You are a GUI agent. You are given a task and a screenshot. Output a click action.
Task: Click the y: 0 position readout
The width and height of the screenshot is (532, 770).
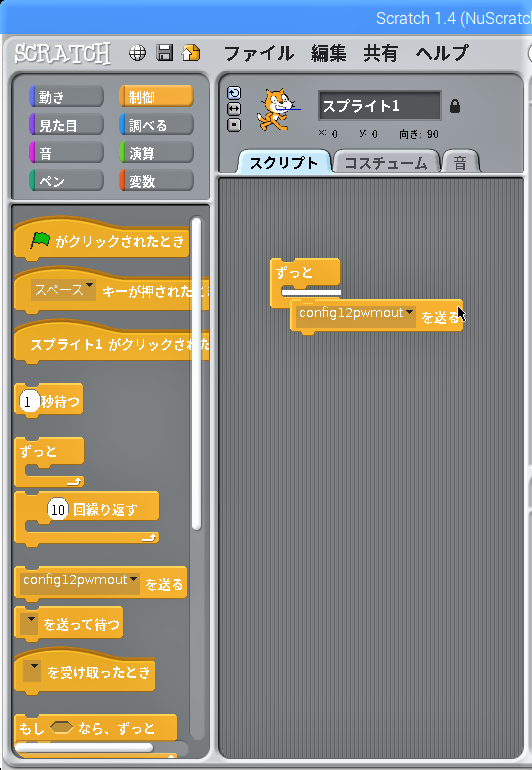pyautogui.click(x=368, y=134)
